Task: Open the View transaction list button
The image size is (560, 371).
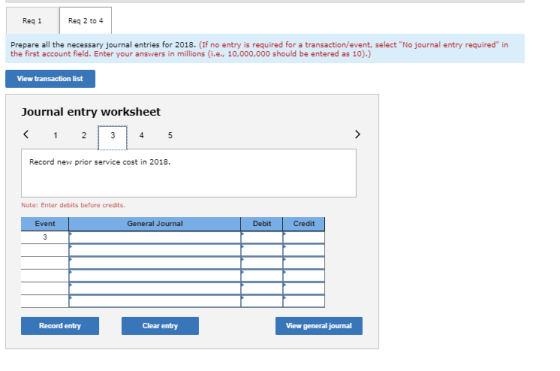Action: click(x=50, y=79)
